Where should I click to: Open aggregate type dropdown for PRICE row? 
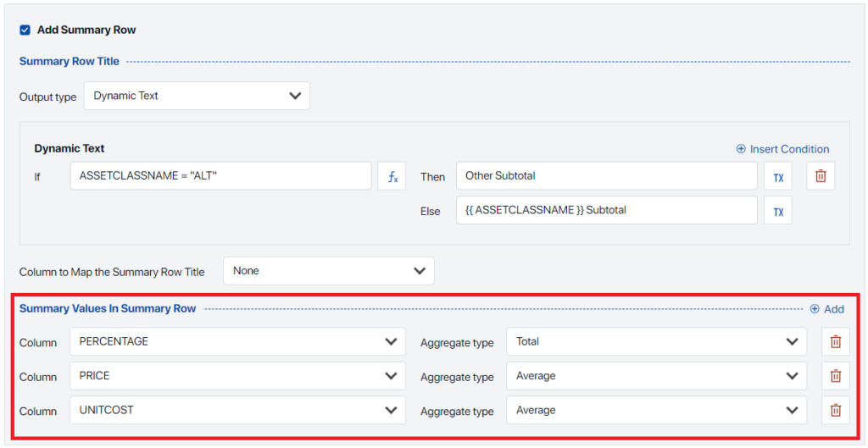tap(657, 376)
